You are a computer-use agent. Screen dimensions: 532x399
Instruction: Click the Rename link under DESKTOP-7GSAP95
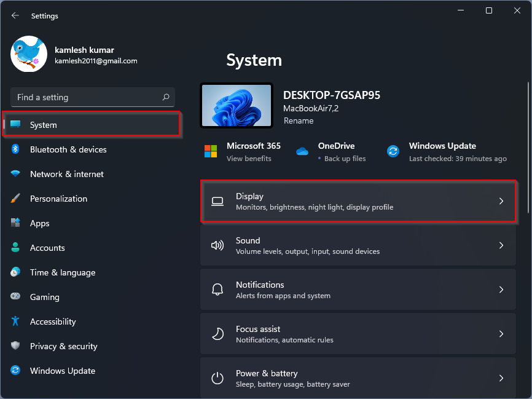[299, 120]
